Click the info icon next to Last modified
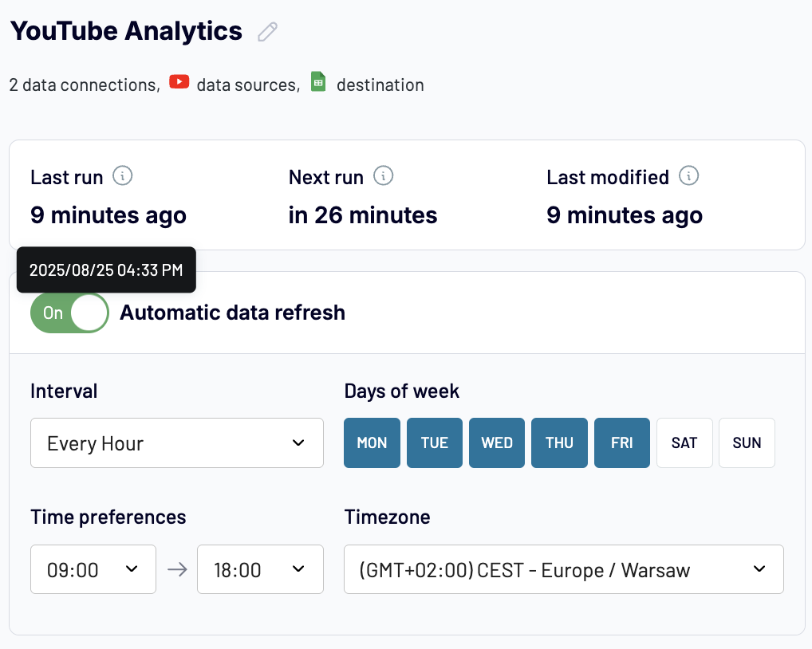Screen dimensions: 812x649 click(688, 176)
